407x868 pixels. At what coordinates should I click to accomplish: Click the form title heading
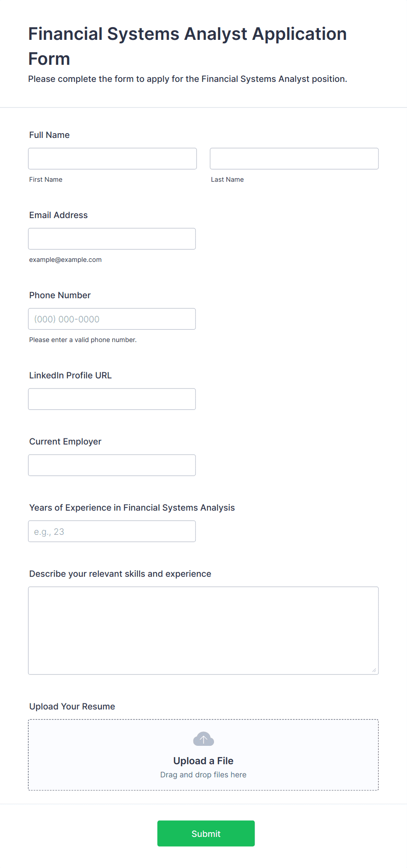[x=188, y=46]
